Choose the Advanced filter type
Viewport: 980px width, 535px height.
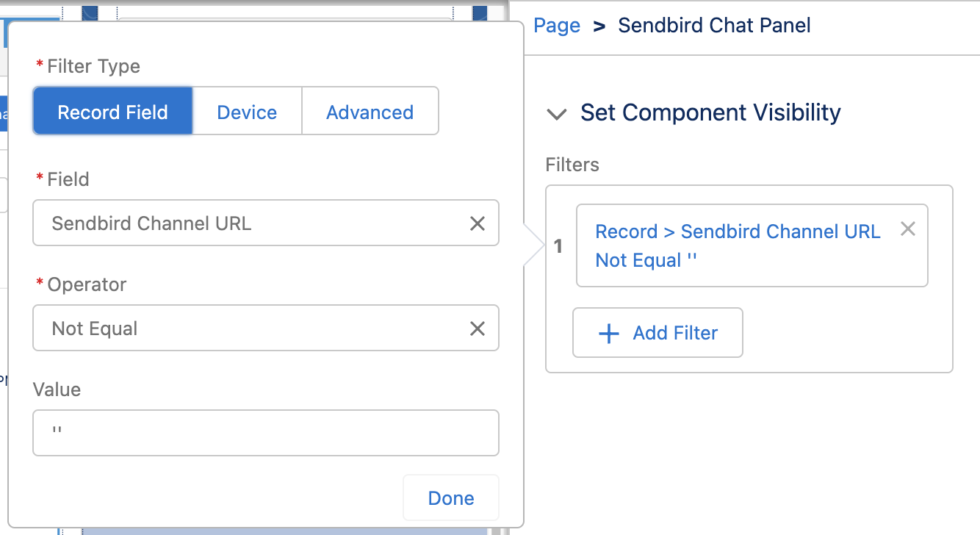tap(370, 112)
